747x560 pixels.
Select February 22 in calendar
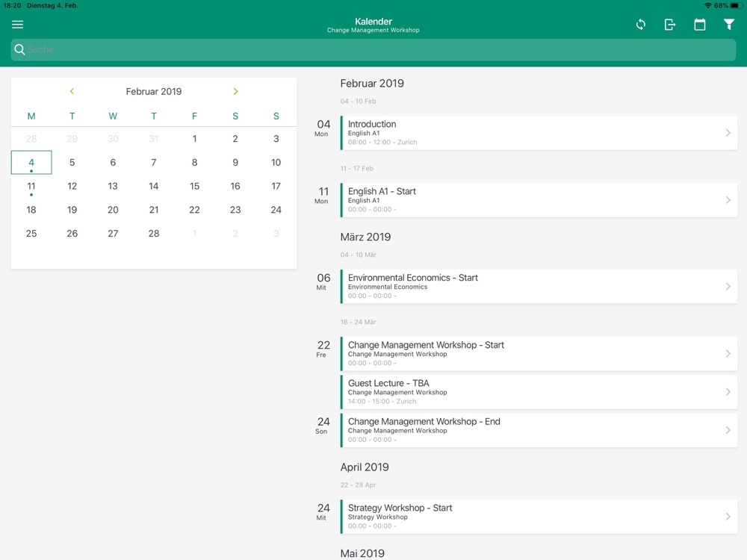coord(194,210)
